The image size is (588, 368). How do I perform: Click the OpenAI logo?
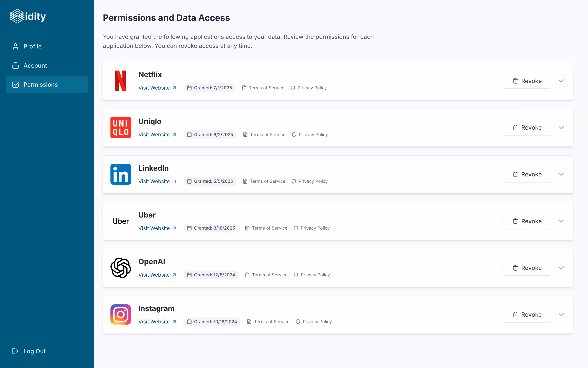tap(121, 268)
